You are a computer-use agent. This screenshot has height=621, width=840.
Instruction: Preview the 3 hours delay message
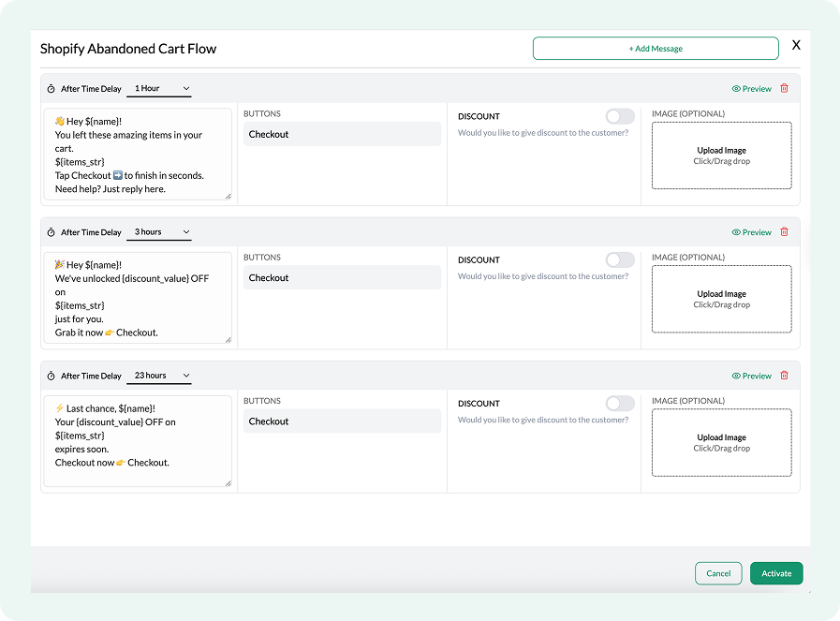coord(752,232)
